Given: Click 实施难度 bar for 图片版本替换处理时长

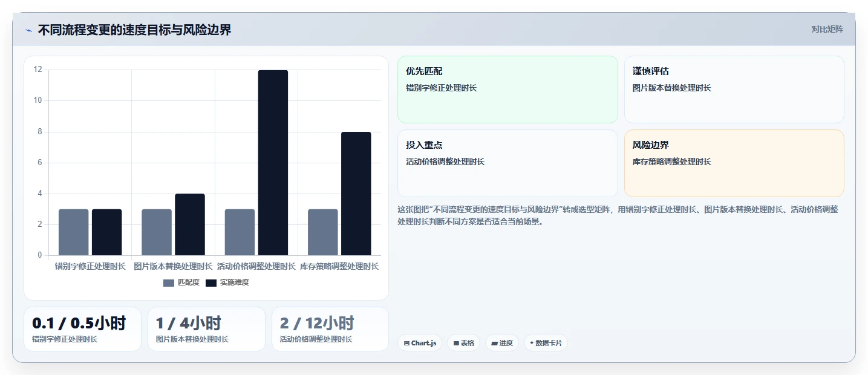Looking at the screenshot, I should click(x=190, y=224).
